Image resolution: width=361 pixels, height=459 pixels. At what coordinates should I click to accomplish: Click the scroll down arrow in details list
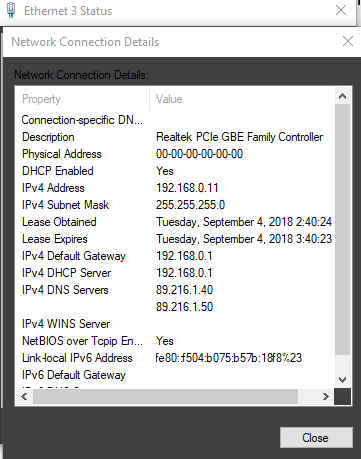pyautogui.click(x=342, y=380)
